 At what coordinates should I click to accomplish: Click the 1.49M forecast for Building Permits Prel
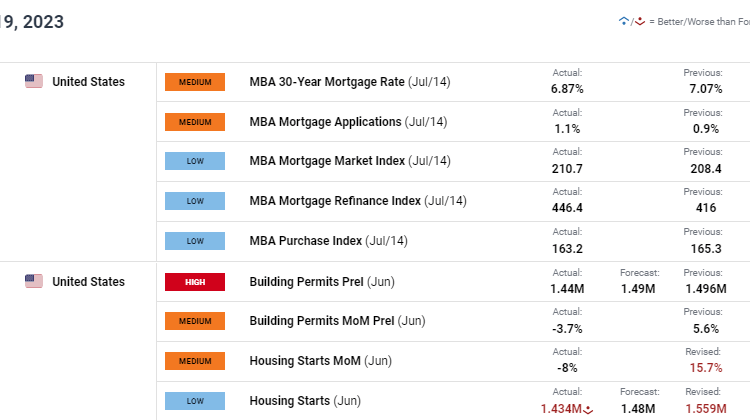(637, 288)
